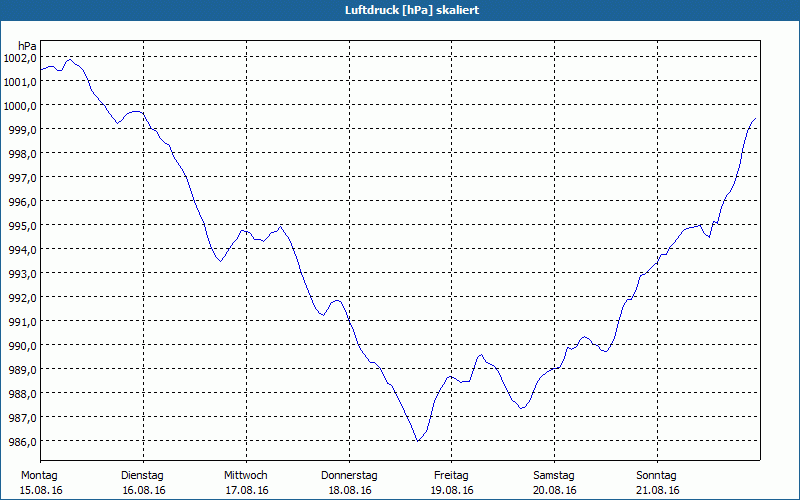The image size is (800, 500).
Task: Select the 992,0 axis value
Action: point(22,297)
